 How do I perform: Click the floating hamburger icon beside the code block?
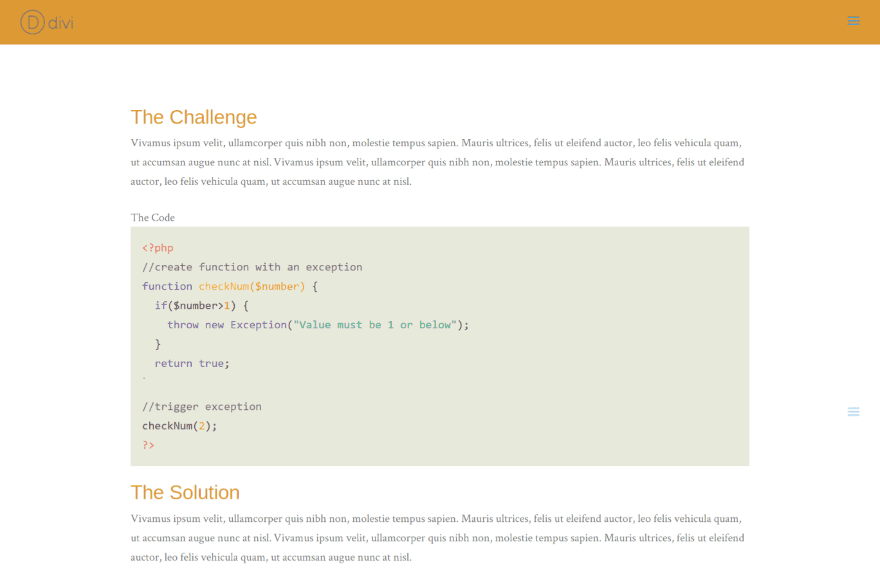pyautogui.click(x=853, y=411)
